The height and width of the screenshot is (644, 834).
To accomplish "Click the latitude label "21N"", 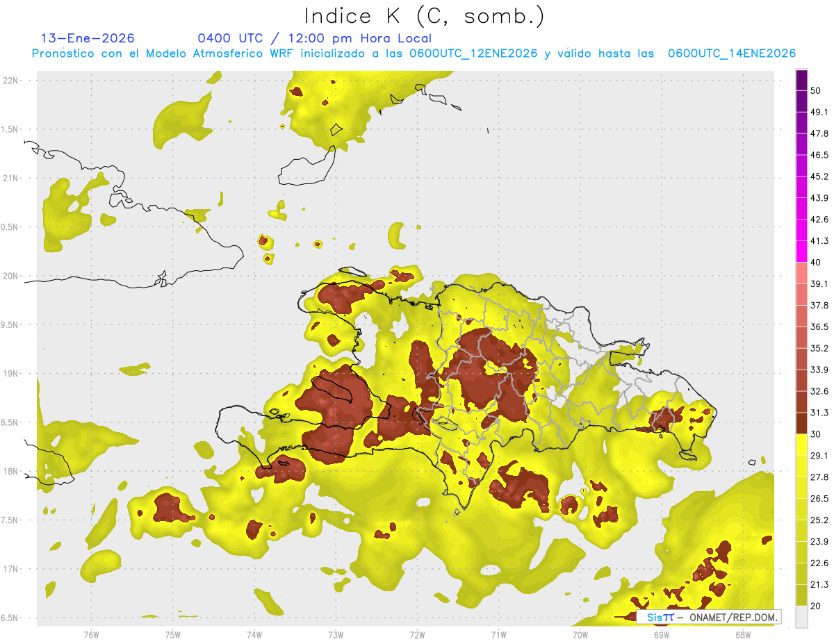I will click(x=10, y=178).
